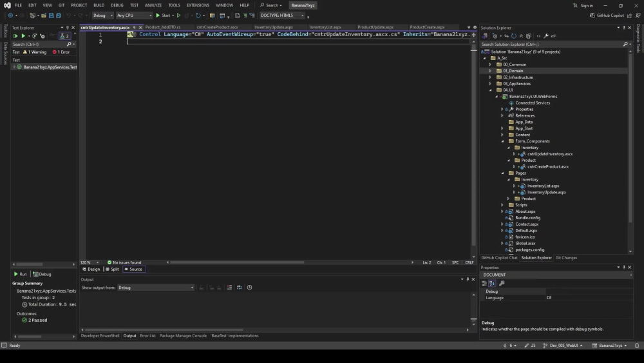Click Preview Selected Items icon
The width and height of the screenshot is (644, 363).
[553, 35]
